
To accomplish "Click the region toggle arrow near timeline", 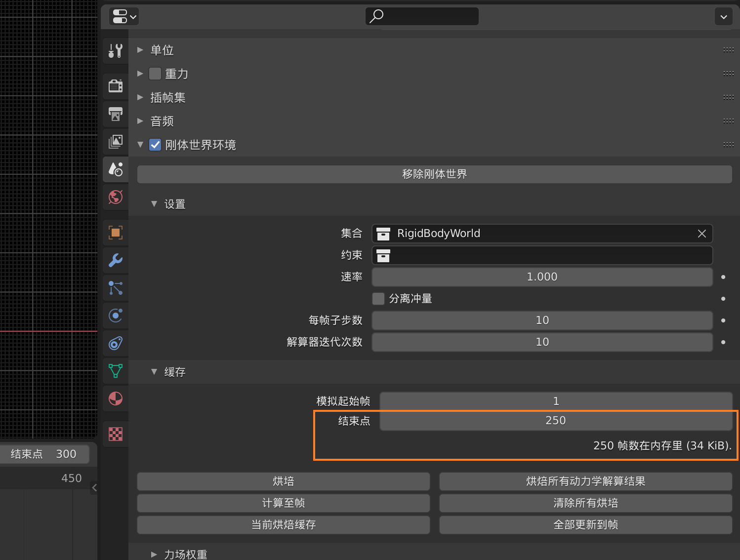I will [x=94, y=488].
